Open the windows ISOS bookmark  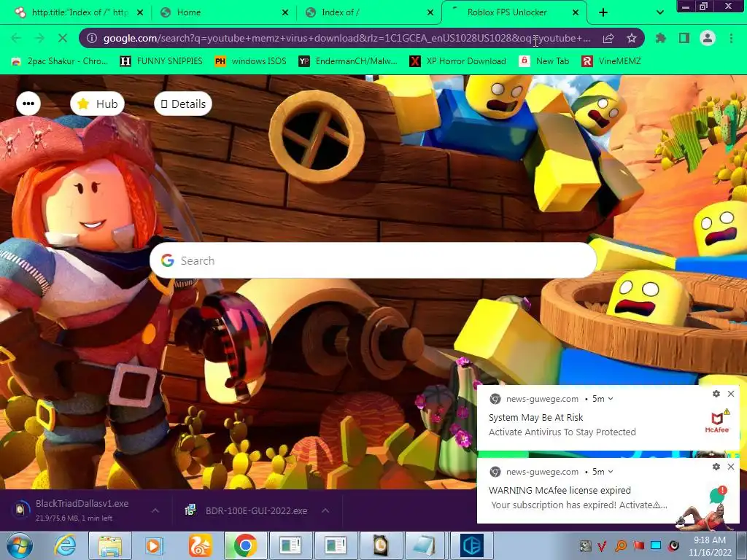point(251,61)
